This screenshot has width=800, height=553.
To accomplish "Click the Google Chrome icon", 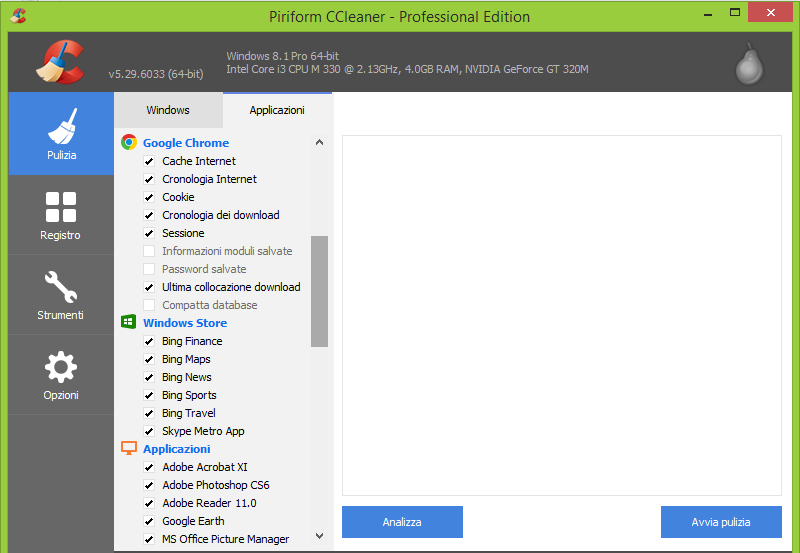I will coord(129,142).
